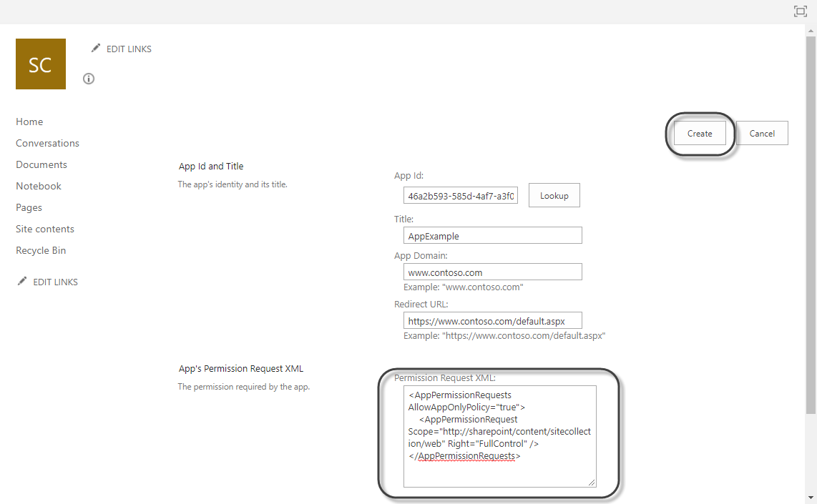
Task: Open Conversations in navigation
Action: pos(47,143)
